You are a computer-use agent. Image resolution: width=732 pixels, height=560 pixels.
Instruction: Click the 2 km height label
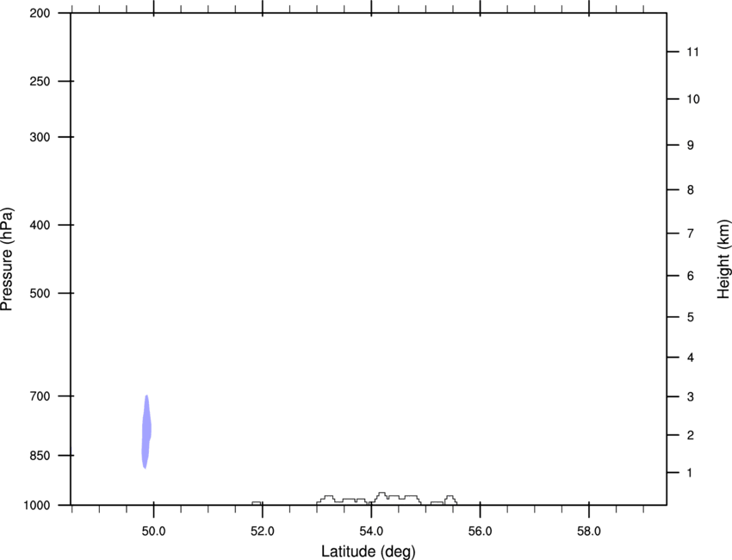(690, 435)
